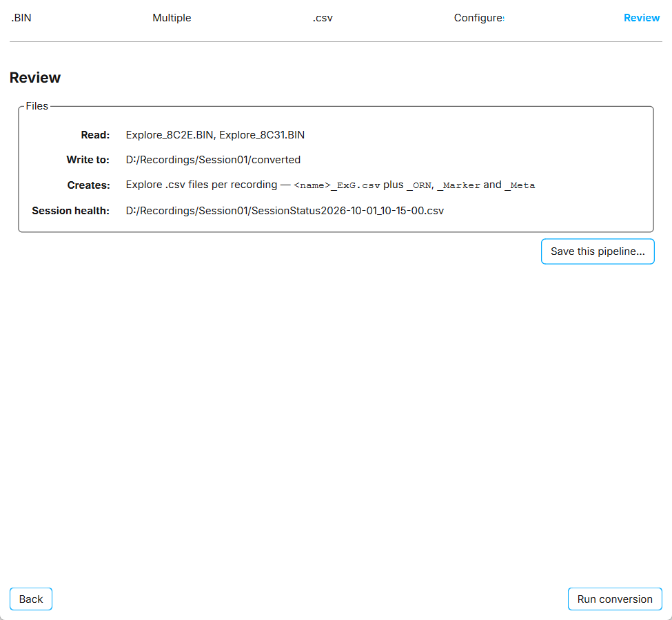Image resolution: width=672 pixels, height=620 pixels.
Task: Select the Review step tab
Action: pyautogui.click(x=642, y=18)
